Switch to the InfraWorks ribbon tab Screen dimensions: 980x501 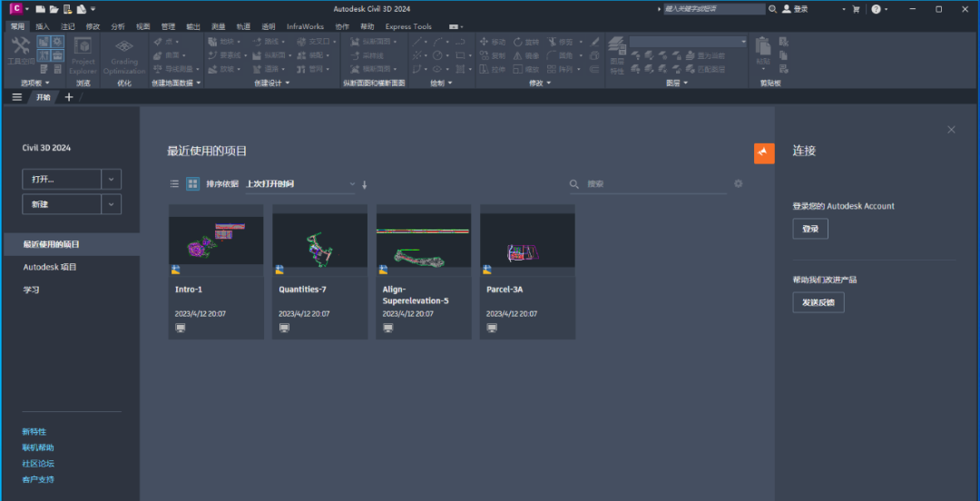point(304,26)
